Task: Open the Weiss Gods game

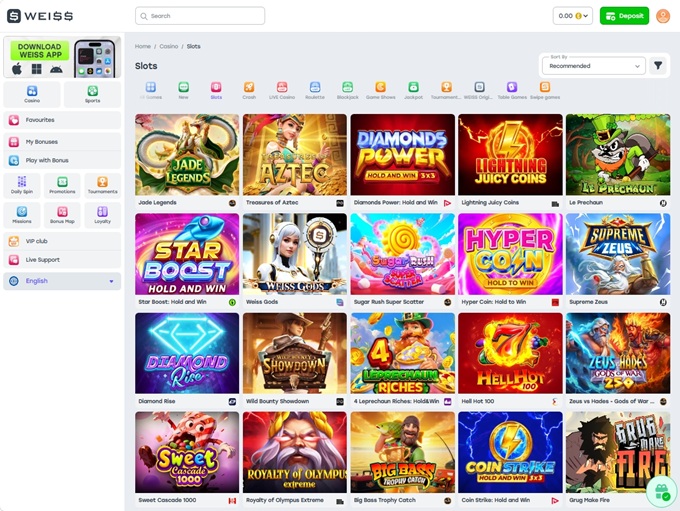Action: (295, 254)
